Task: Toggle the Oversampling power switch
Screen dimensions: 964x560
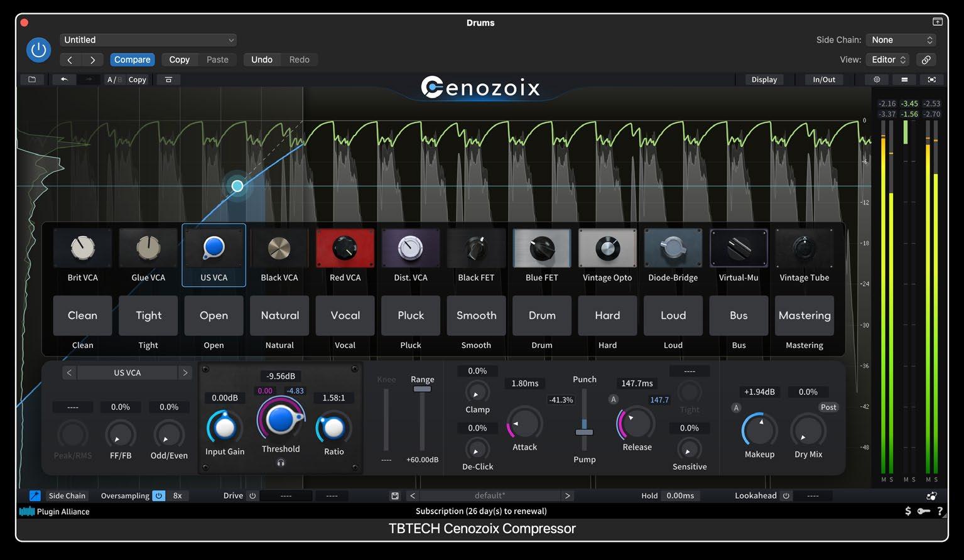Action: (159, 496)
